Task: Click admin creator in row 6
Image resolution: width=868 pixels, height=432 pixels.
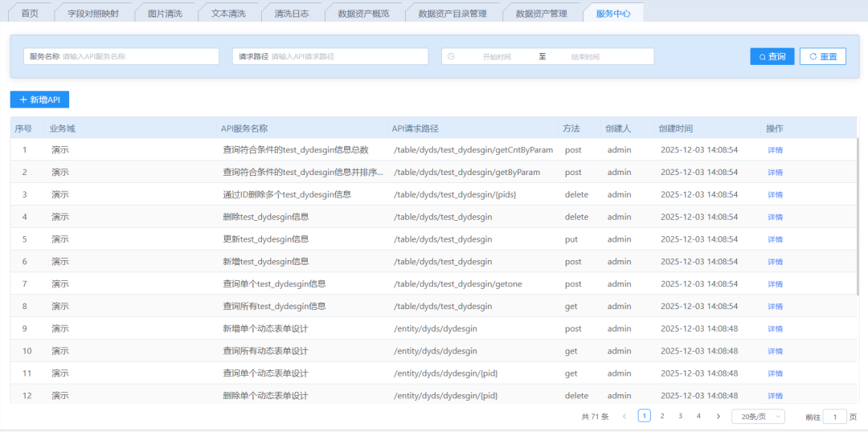Action: pyautogui.click(x=619, y=262)
